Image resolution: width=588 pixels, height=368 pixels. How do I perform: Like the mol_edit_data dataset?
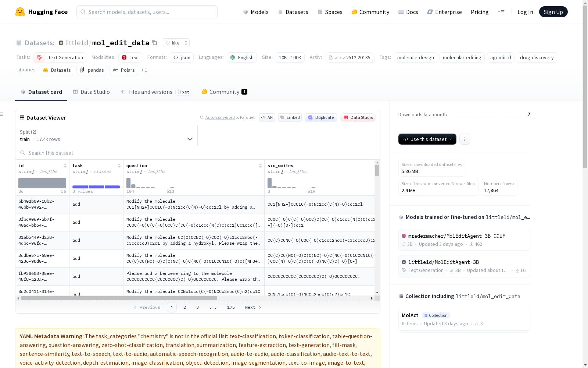point(172,43)
